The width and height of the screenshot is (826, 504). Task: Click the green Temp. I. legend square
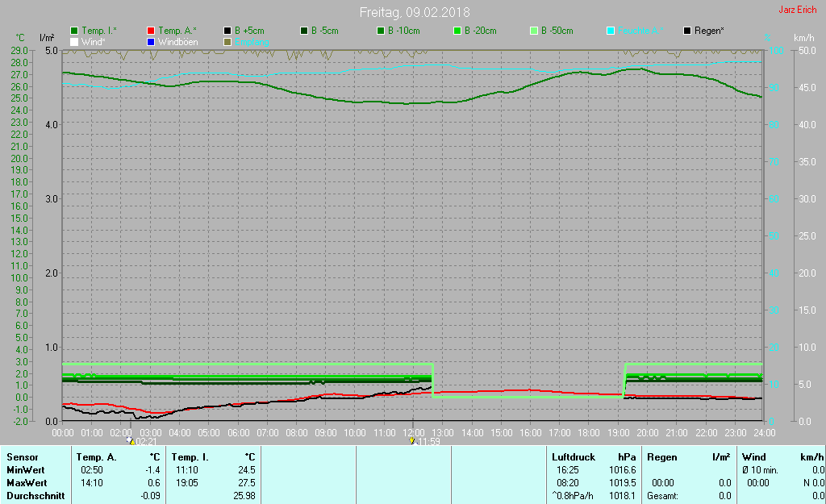[74, 31]
